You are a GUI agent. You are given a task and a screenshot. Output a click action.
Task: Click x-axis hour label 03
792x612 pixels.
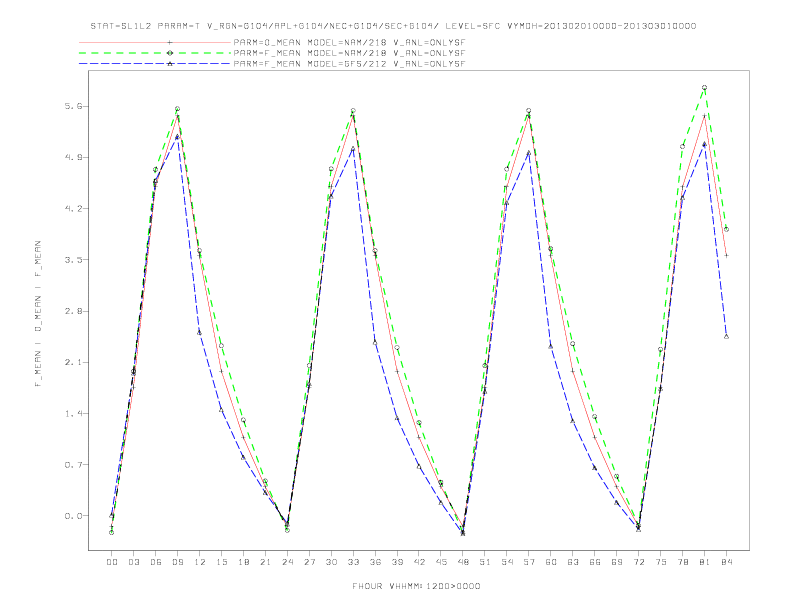coord(133,562)
